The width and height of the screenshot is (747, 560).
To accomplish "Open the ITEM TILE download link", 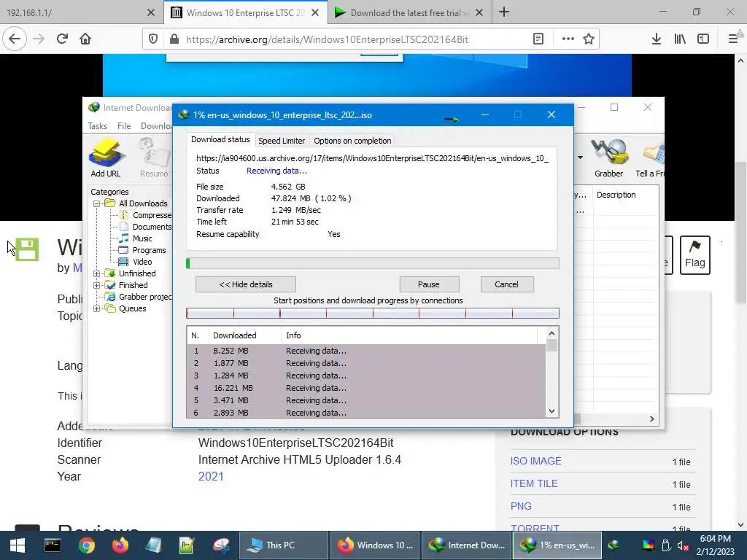I will 534,483.
